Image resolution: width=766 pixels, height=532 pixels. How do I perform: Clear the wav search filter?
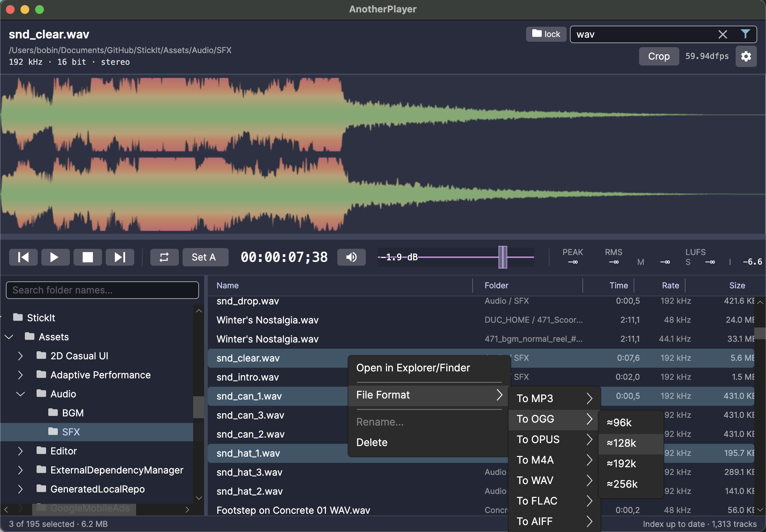point(722,34)
